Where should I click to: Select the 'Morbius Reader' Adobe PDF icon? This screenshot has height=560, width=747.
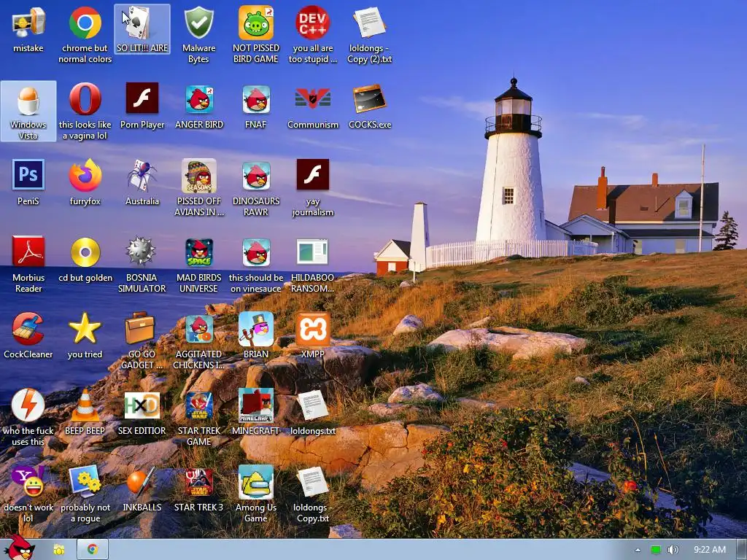point(28,265)
